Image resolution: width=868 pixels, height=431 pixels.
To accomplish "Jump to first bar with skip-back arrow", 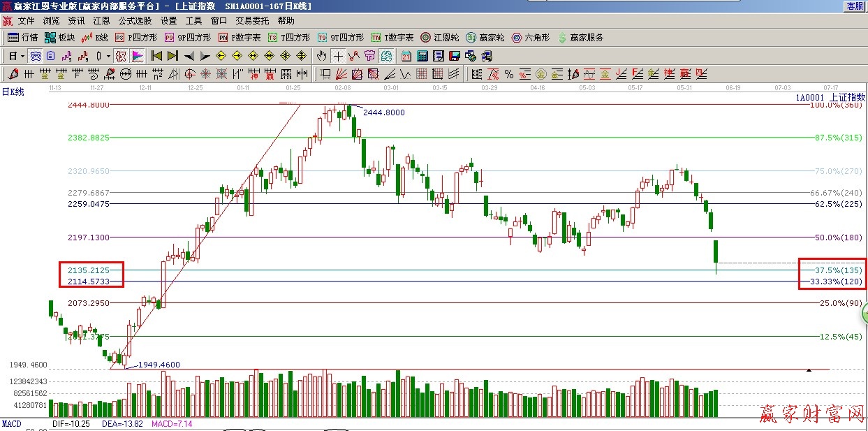I will point(156,56).
